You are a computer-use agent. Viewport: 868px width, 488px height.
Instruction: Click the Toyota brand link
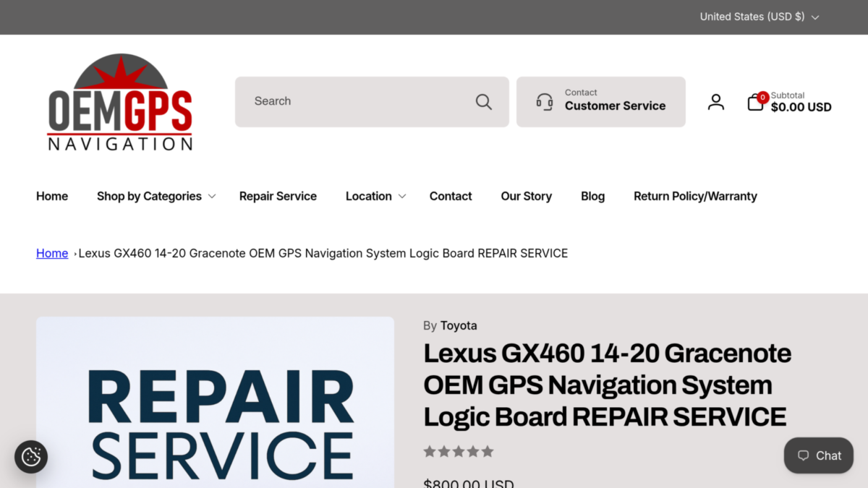[459, 325]
